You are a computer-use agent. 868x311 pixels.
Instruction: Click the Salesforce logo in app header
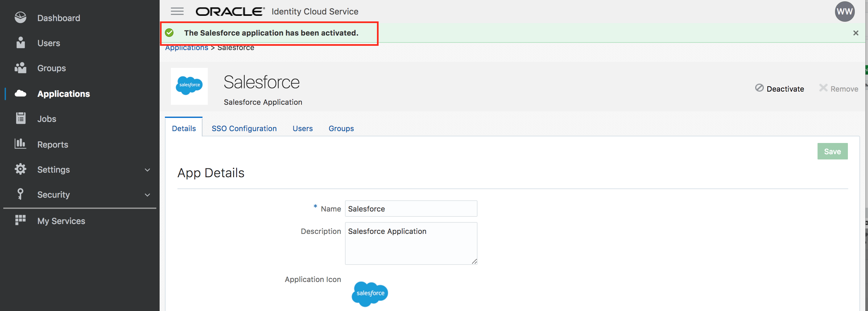pos(189,86)
